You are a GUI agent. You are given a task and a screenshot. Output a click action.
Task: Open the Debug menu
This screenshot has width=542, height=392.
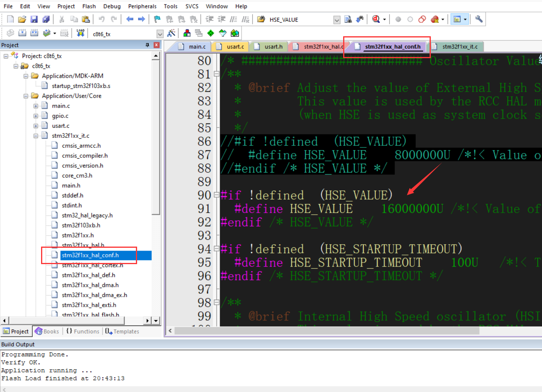[x=112, y=6]
